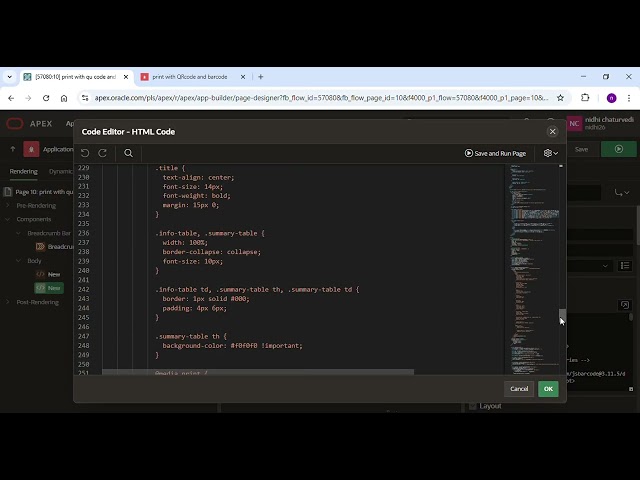
Task: Close the first browser tab
Action: pyautogui.click(x=126, y=77)
